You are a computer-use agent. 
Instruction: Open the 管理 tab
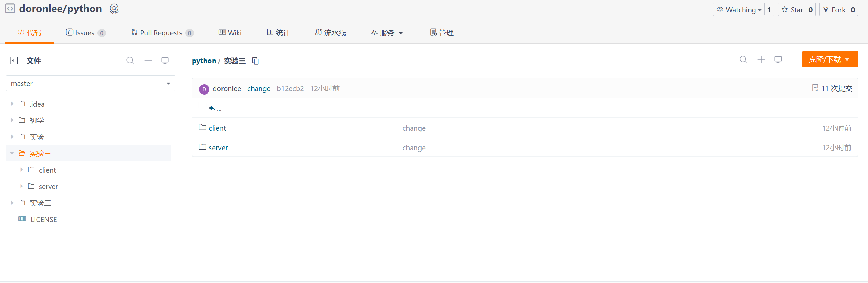[x=442, y=33]
